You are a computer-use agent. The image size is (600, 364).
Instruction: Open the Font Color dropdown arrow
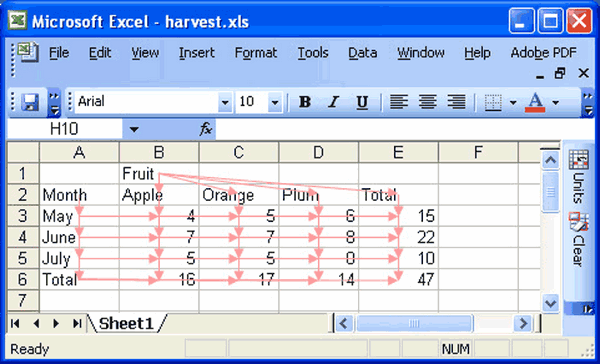tap(556, 102)
